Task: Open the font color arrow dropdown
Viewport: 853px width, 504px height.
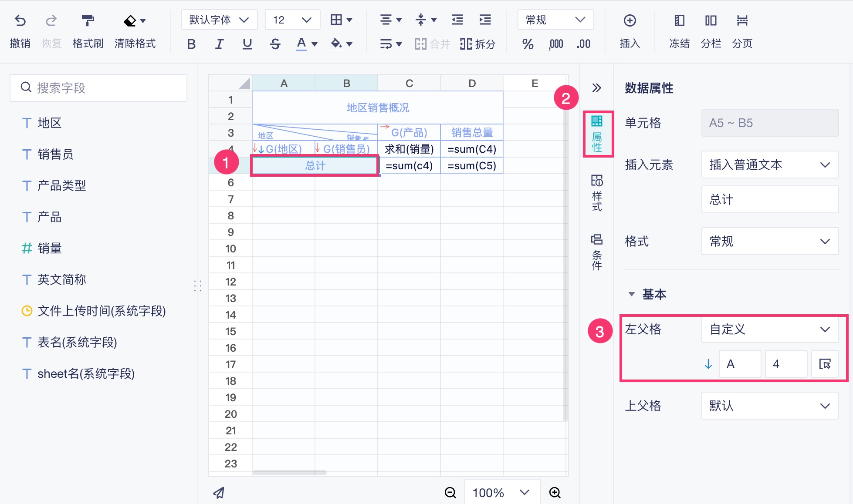Action: pos(315,44)
